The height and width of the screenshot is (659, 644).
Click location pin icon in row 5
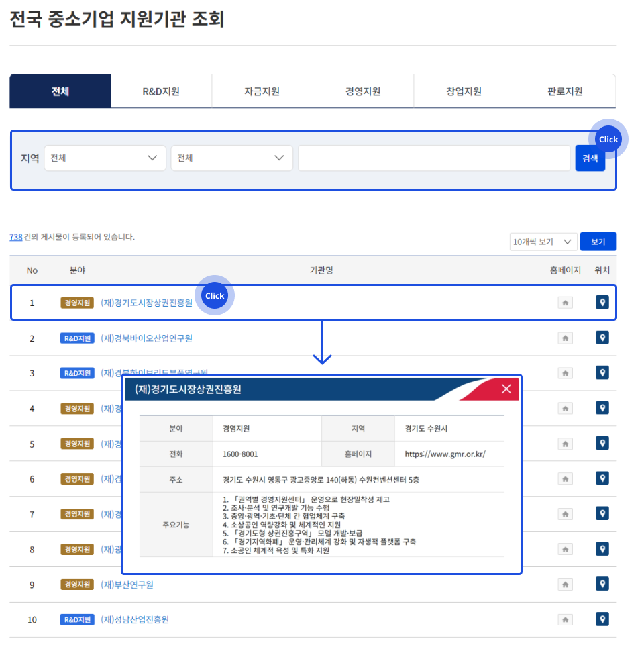(x=602, y=443)
